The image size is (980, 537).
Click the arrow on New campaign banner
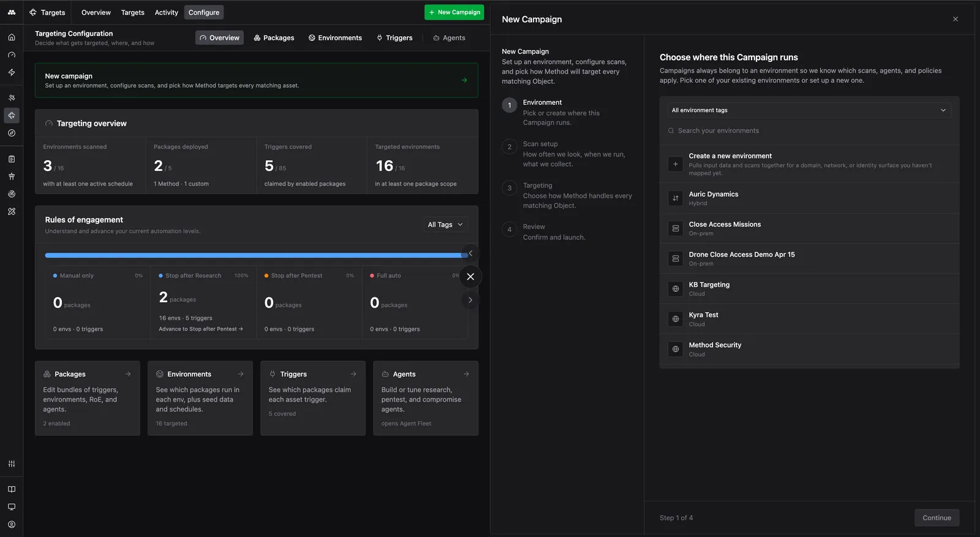point(464,80)
